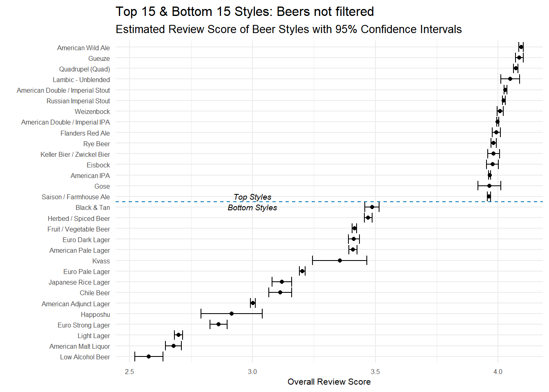The height and width of the screenshot is (392, 549).
Task: Click the 3.5 tick label on x-axis
Action: tap(375, 372)
